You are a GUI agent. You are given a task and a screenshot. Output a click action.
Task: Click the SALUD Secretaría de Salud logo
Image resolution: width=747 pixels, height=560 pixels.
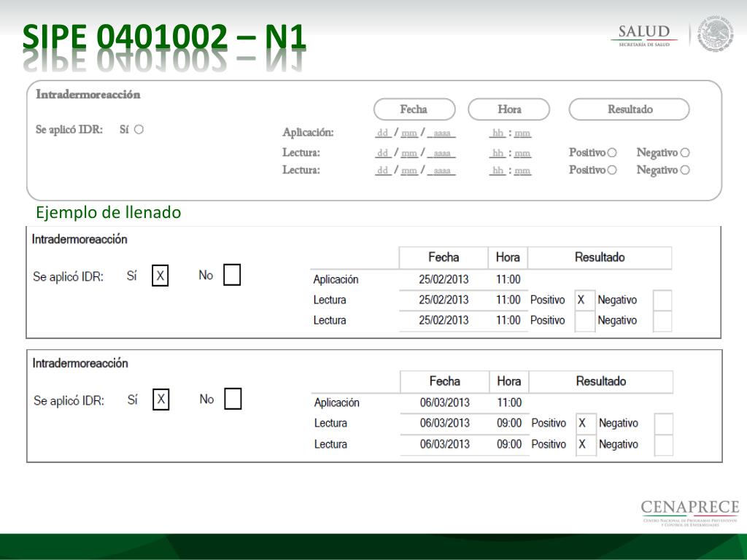tap(644, 35)
